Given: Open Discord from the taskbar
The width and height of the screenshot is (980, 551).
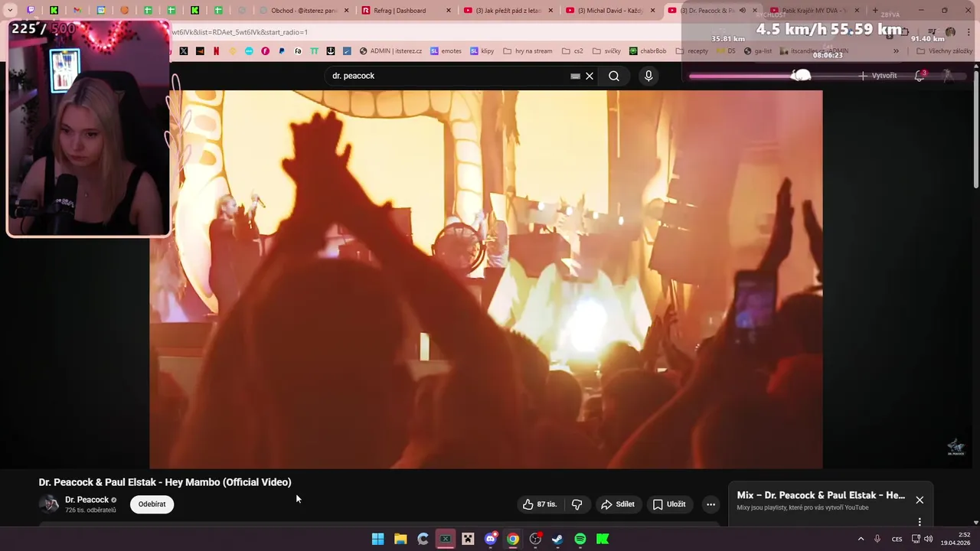Looking at the screenshot, I should (491, 539).
